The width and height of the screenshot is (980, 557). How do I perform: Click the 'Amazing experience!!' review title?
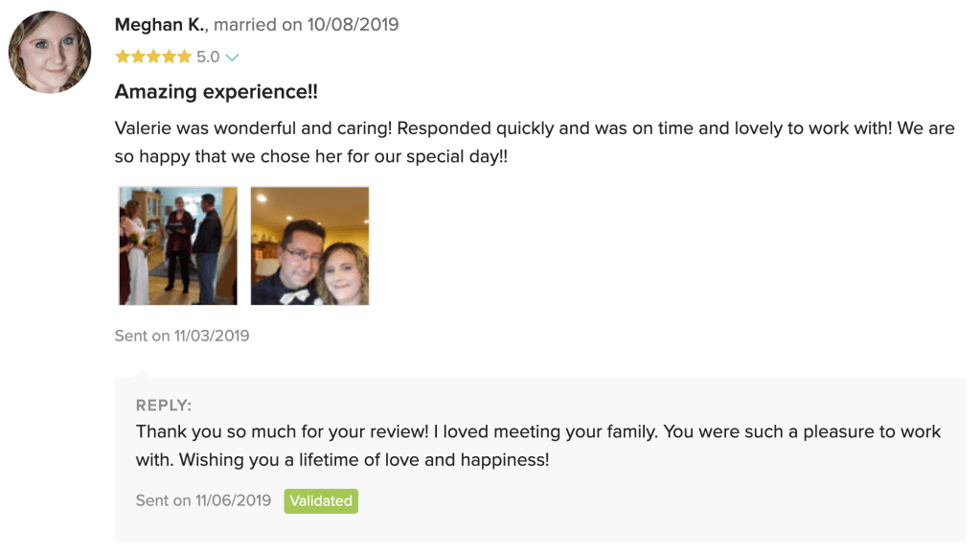click(x=216, y=92)
